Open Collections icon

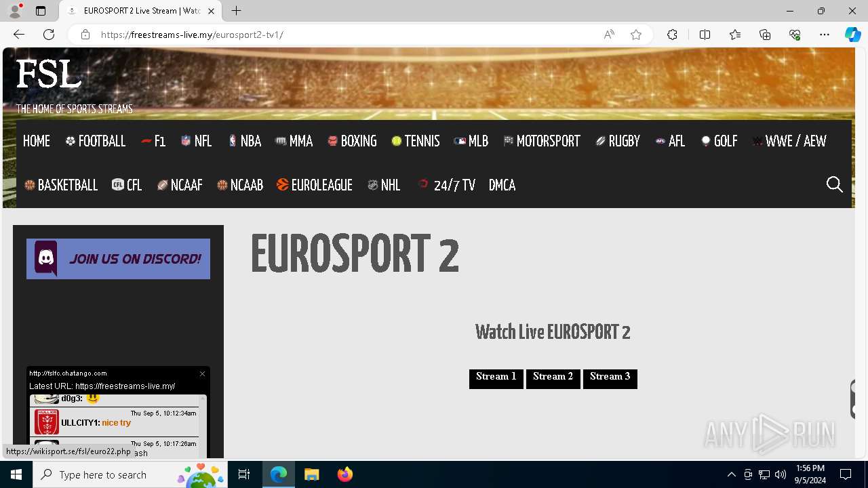click(x=765, y=35)
